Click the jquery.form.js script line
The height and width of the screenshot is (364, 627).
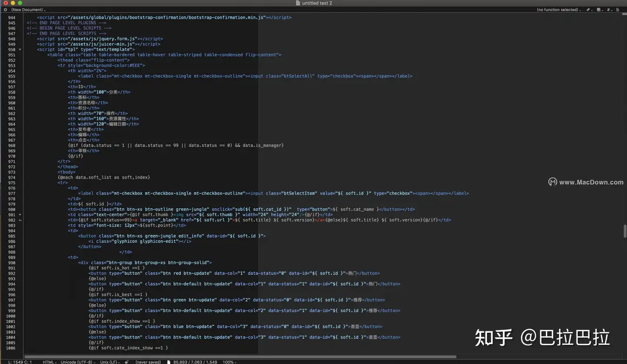pyautogui.click(x=100, y=39)
